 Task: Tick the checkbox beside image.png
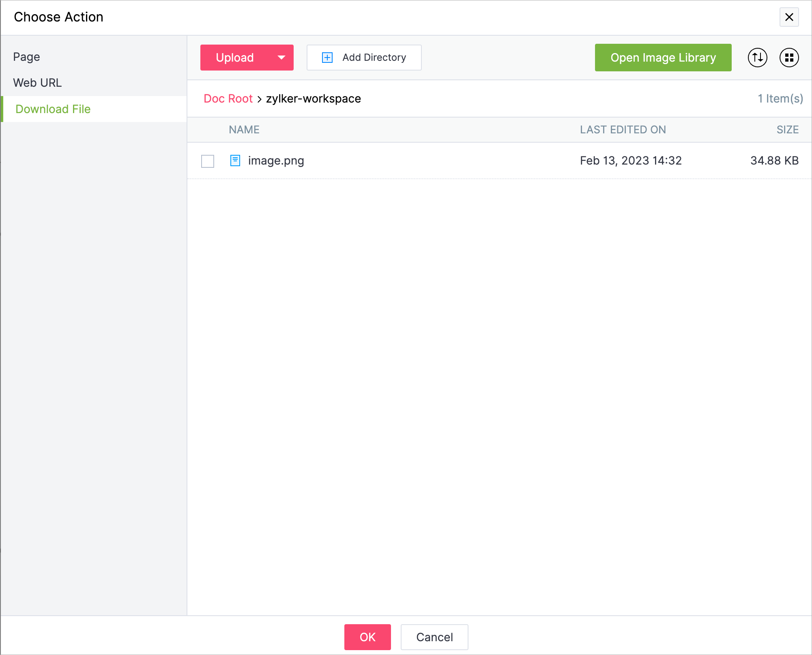[x=208, y=161]
